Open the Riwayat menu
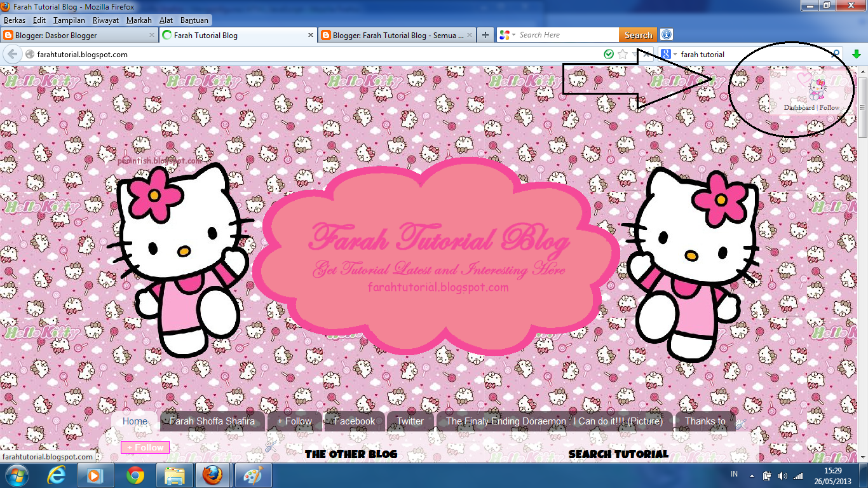Screen dimensions: 868x488 105,20
